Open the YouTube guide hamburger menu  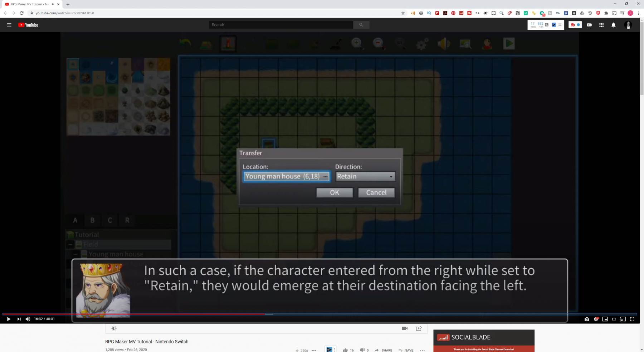click(9, 25)
